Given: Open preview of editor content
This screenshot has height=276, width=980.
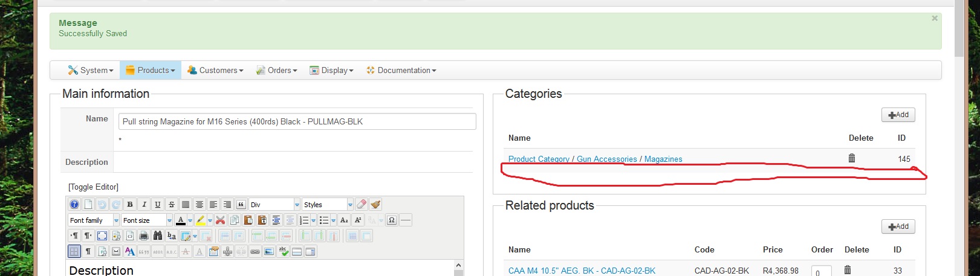Looking at the screenshot, I should [x=116, y=236].
